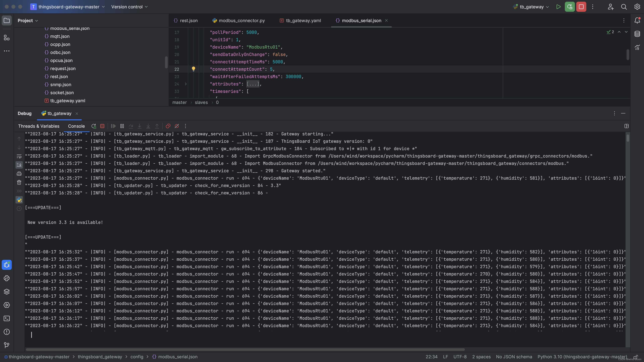Open more tool windows ellipsis in left sidebar
Image resolution: width=644 pixels, height=362 pixels.
coord(7,51)
